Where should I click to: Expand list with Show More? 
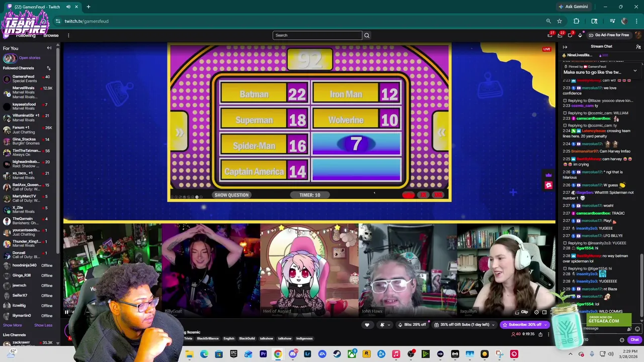coord(13,325)
